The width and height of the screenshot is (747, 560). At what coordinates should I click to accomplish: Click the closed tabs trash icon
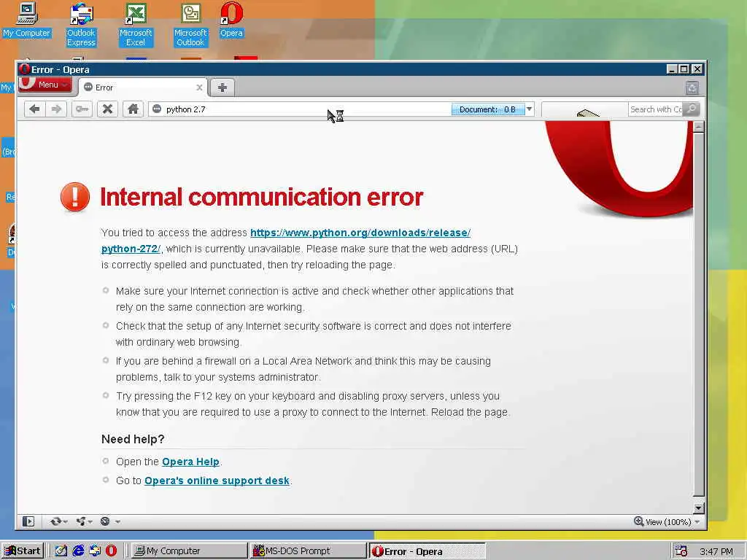click(x=692, y=87)
